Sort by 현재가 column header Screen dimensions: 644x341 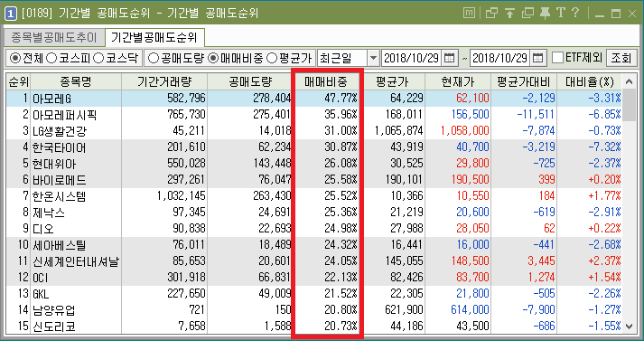(458, 81)
